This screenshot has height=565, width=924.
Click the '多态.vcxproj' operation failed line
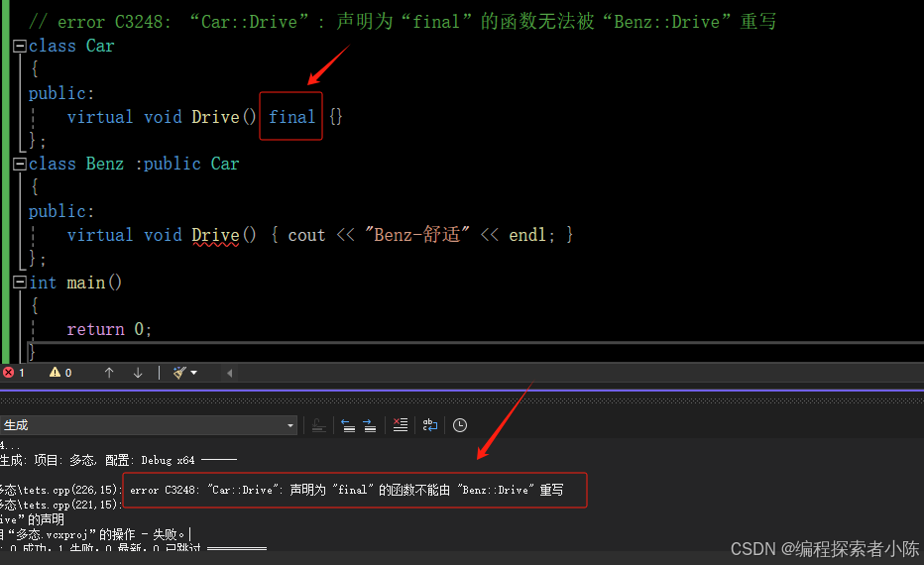(92, 534)
